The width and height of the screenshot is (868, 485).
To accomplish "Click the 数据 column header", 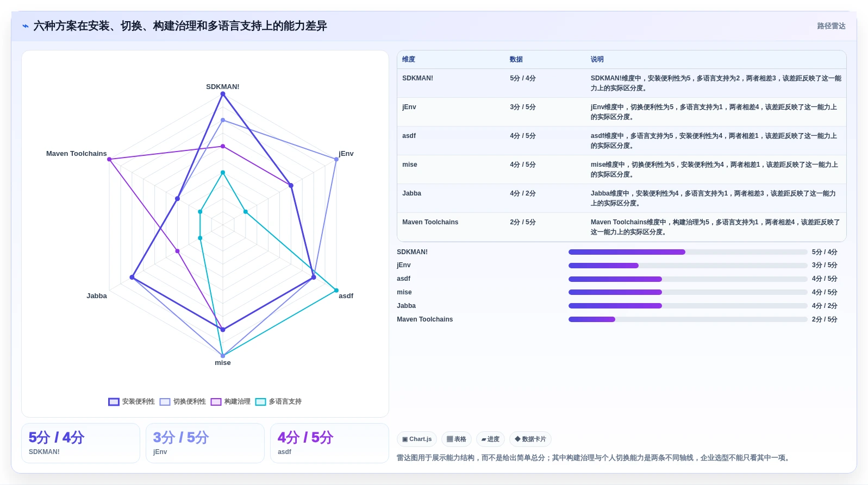I will [516, 60].
